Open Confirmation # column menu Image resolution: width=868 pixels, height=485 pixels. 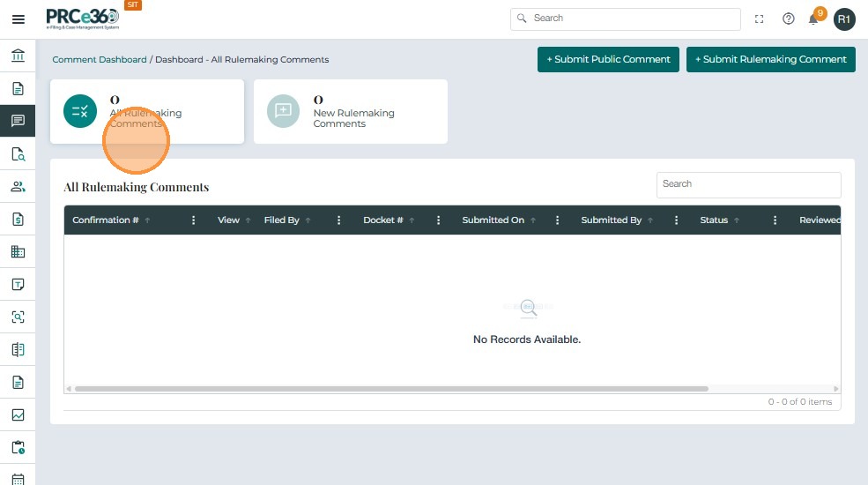coord(193,220)
